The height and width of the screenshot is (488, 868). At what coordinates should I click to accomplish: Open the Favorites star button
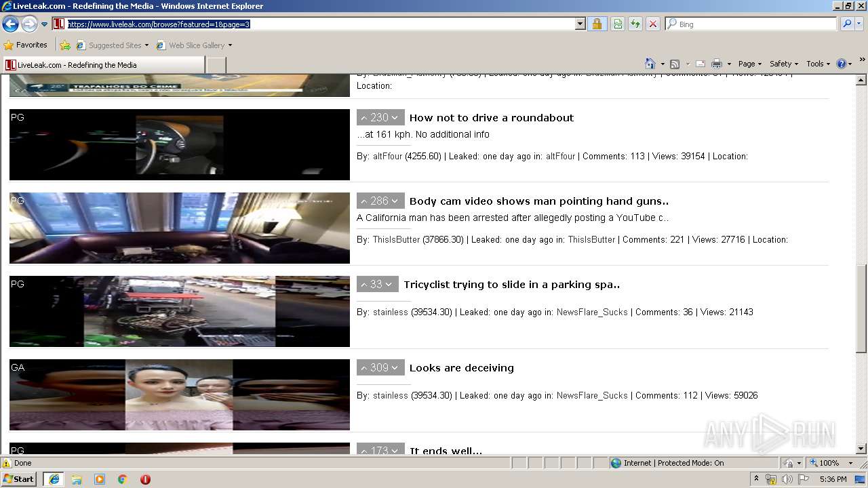click(26, 45)
